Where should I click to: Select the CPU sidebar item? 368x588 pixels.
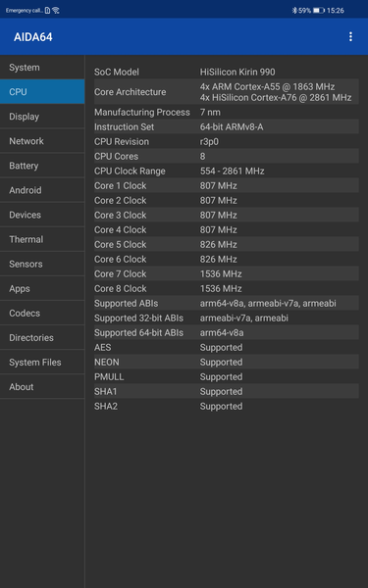(42, 92)
